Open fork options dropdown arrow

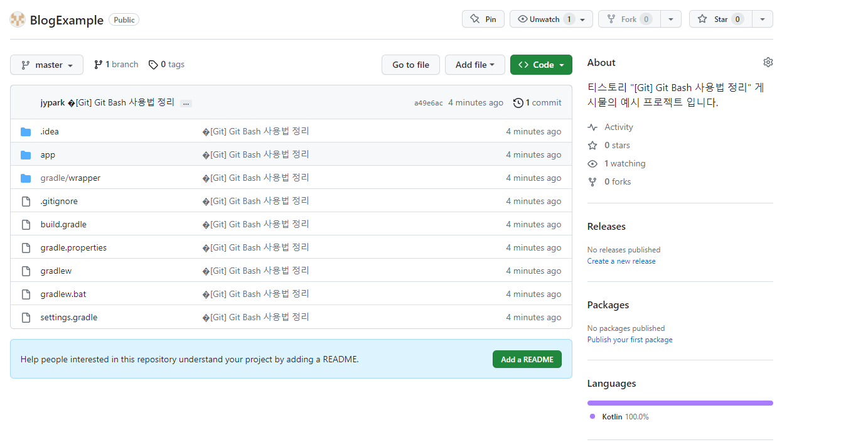coord(671,19)
